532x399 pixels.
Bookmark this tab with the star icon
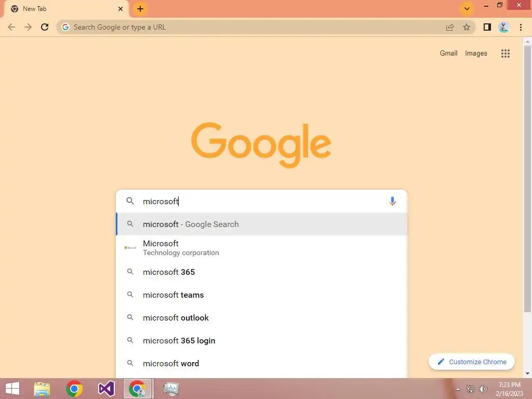(x=467, y=27)
